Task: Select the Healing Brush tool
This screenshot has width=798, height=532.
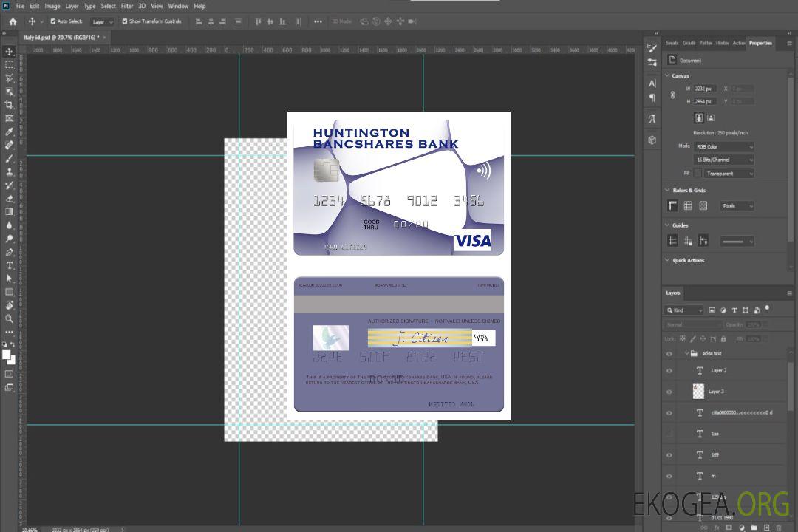Action: [x=9, y=145]
